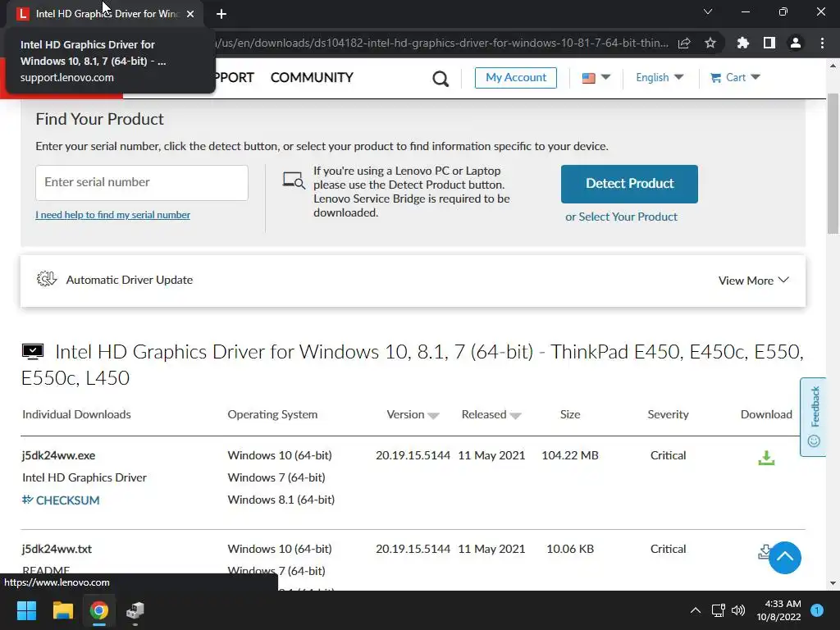The height and width of the screenshot is (630, 840).
Task: Open the Windows Start menu
Action: coord(26,610)
